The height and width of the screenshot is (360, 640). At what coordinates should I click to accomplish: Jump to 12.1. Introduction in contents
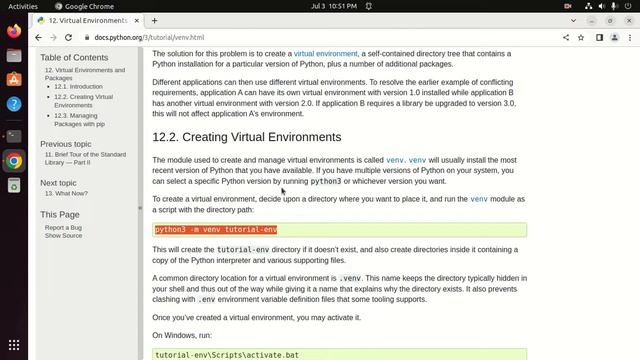pyautogui.click(x=78, y=87)
